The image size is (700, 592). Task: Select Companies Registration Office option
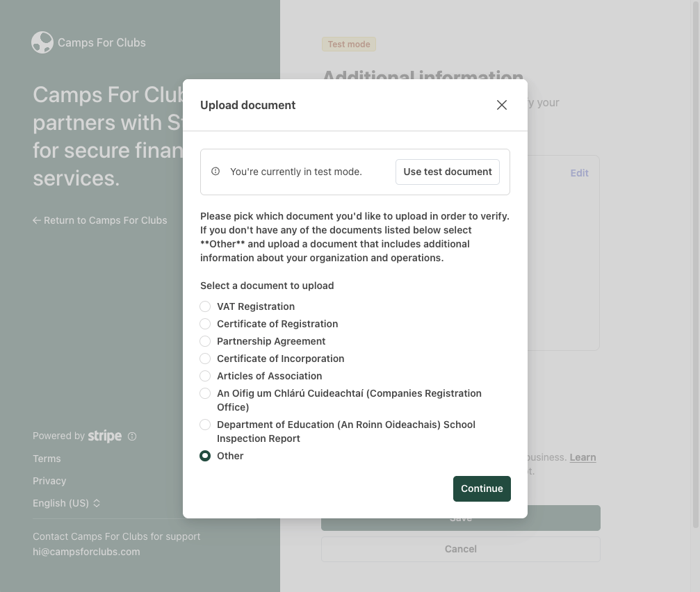point(205,393)
